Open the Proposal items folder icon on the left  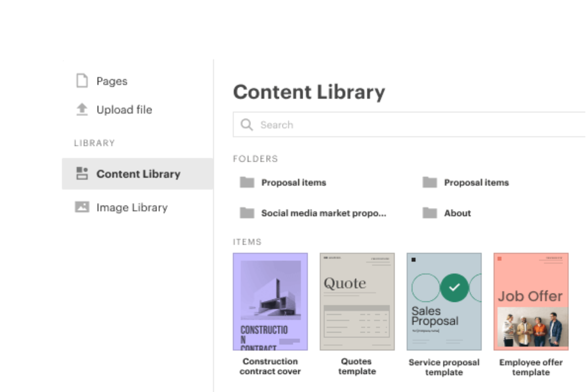(x=247, y=182)
